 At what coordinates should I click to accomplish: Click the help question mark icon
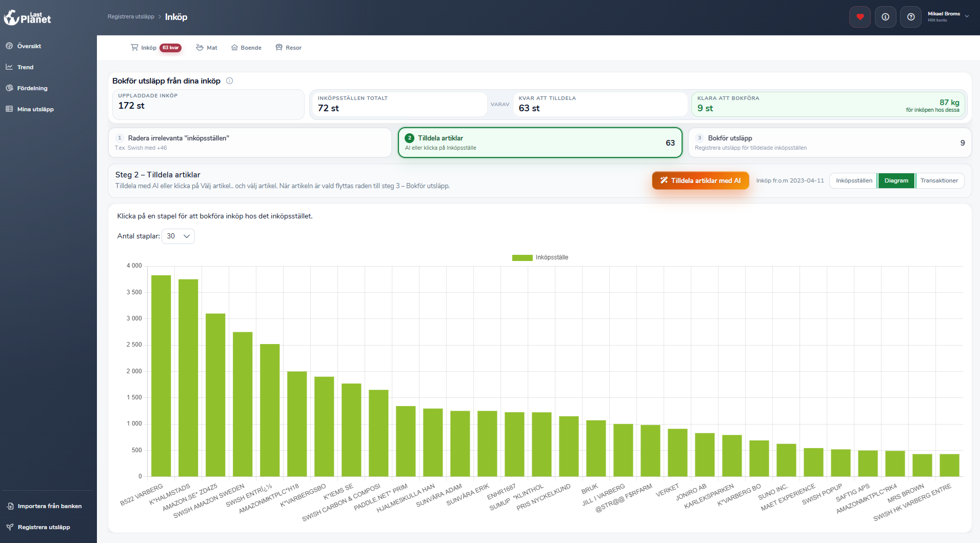coord(911,17)
